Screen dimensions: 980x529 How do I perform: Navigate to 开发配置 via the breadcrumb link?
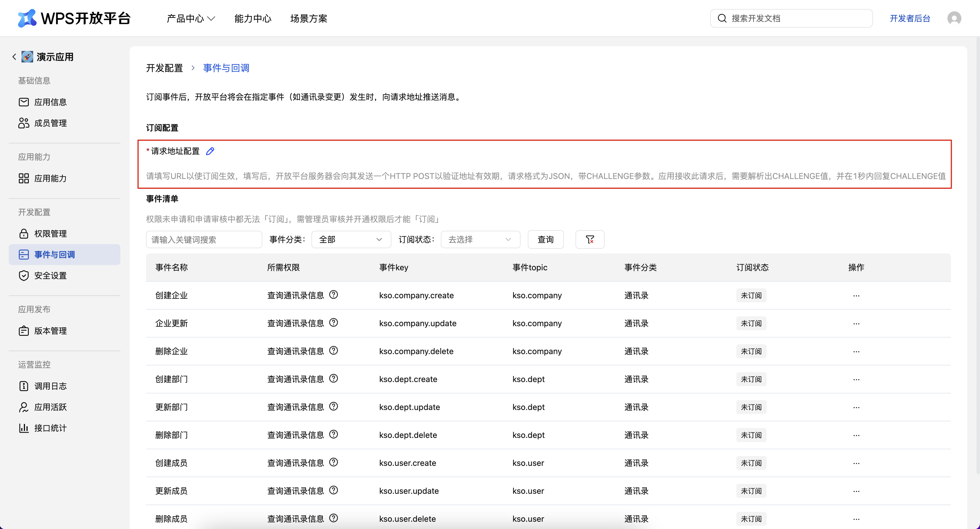tap(164, 68)
